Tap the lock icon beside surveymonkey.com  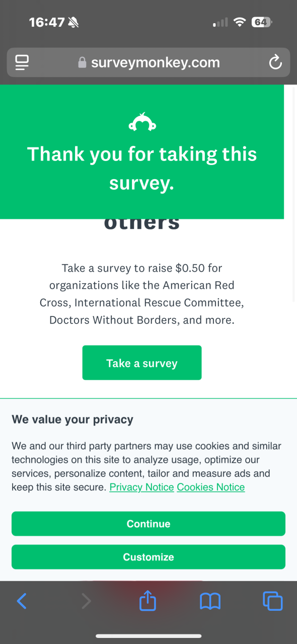click(82, 62)
